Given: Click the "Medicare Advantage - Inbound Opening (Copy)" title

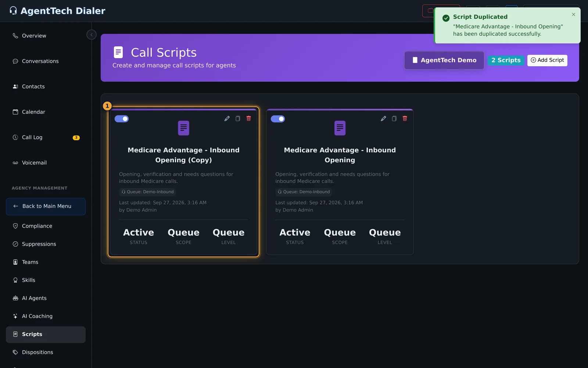Looking at the screenshot, I should [x=184, y=155].
